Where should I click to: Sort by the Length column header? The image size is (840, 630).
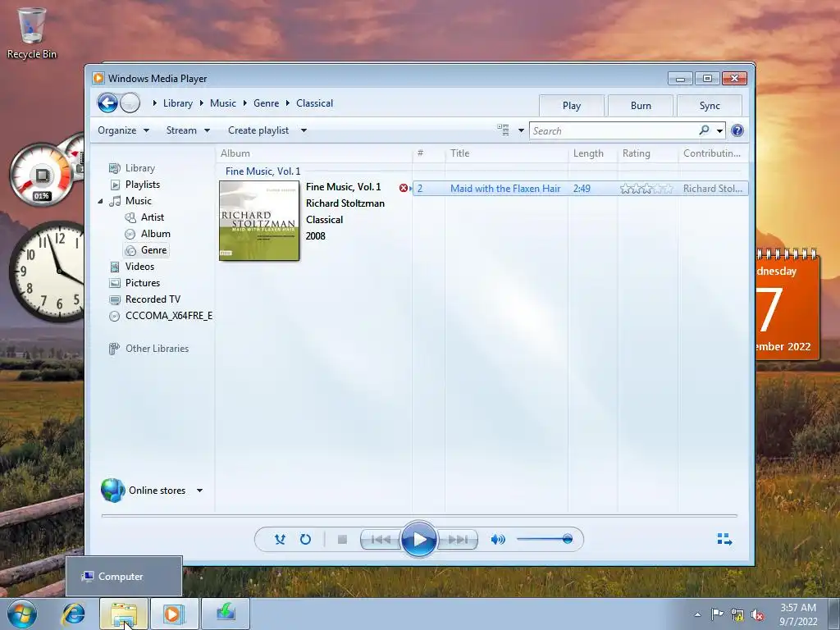[x=588, y=153]
